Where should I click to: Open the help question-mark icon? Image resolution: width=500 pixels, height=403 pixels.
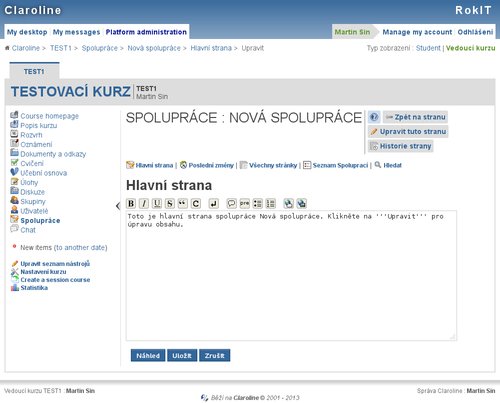(x=374, y=117)
